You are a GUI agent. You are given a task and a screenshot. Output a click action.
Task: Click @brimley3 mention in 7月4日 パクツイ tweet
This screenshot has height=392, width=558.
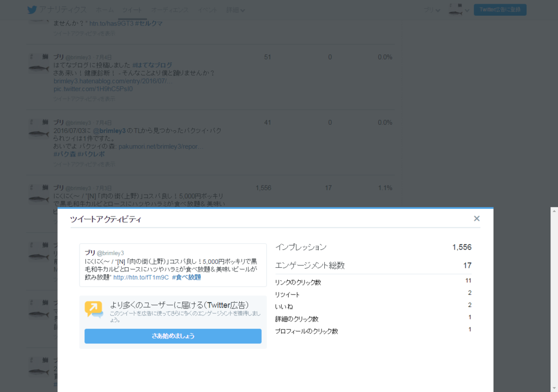[x=109, y=131]
